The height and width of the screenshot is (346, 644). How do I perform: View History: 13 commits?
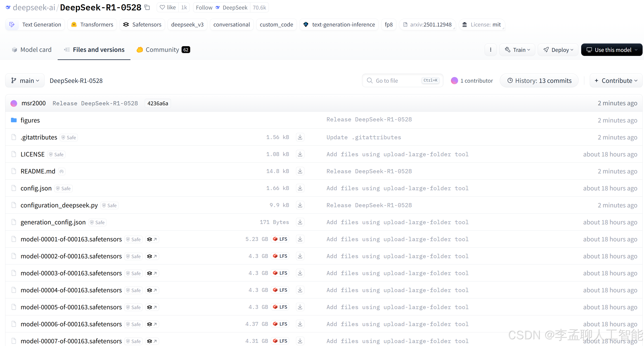coord(539,81)
